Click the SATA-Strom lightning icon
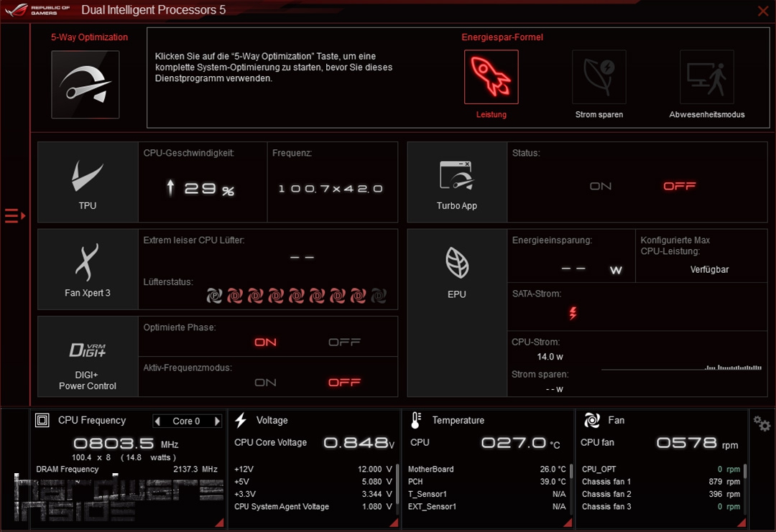 click(573, 313)
